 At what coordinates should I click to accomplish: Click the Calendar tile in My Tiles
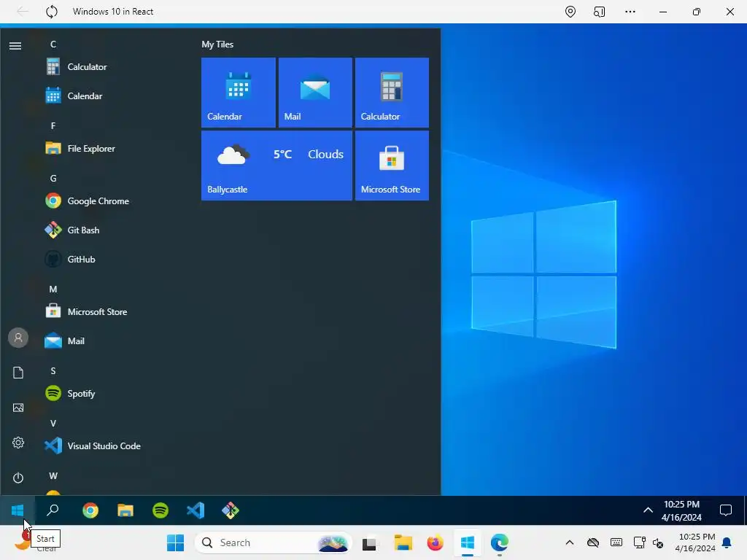point(239,93)
